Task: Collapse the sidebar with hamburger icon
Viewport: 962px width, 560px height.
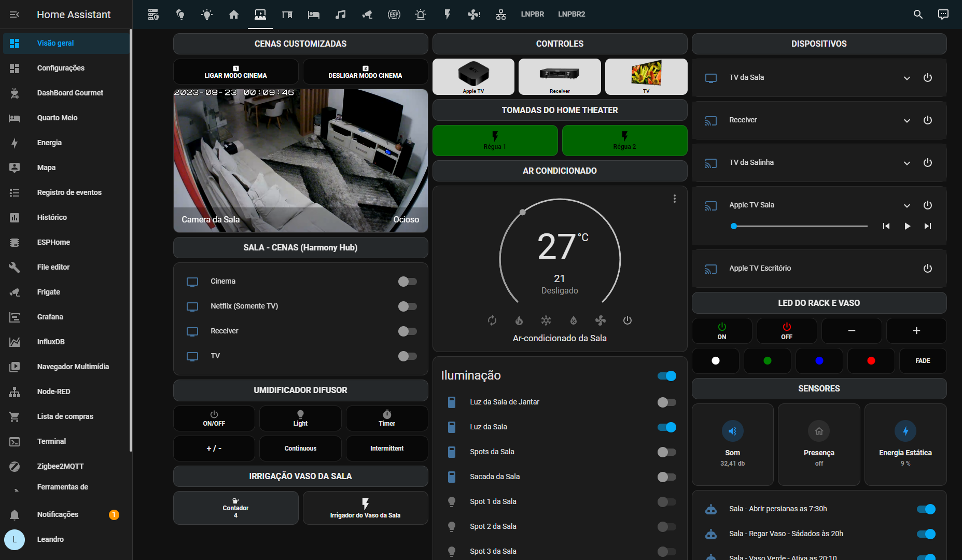Action: pos(15,15)
